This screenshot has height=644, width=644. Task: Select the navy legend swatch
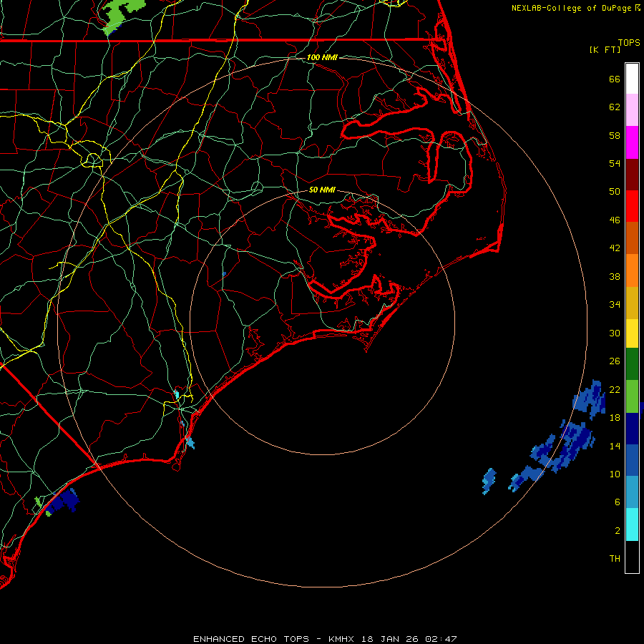[632, 429]
